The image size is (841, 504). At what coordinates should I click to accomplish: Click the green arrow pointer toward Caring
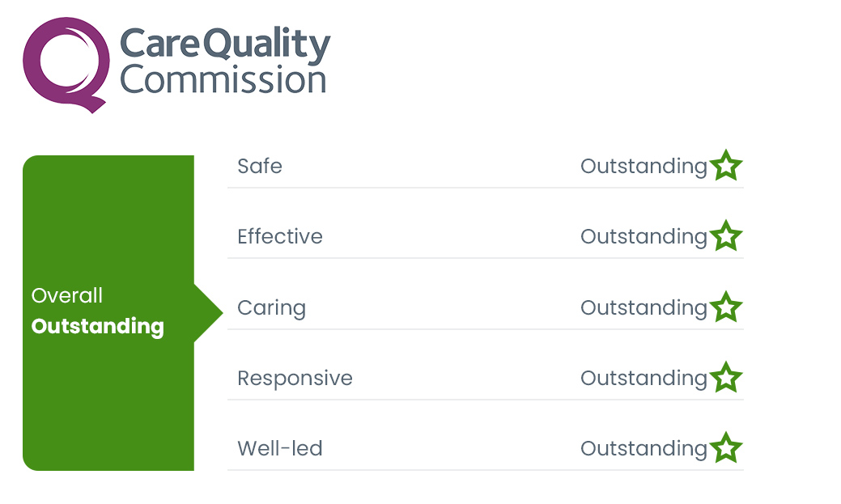(x=207, y=312)
